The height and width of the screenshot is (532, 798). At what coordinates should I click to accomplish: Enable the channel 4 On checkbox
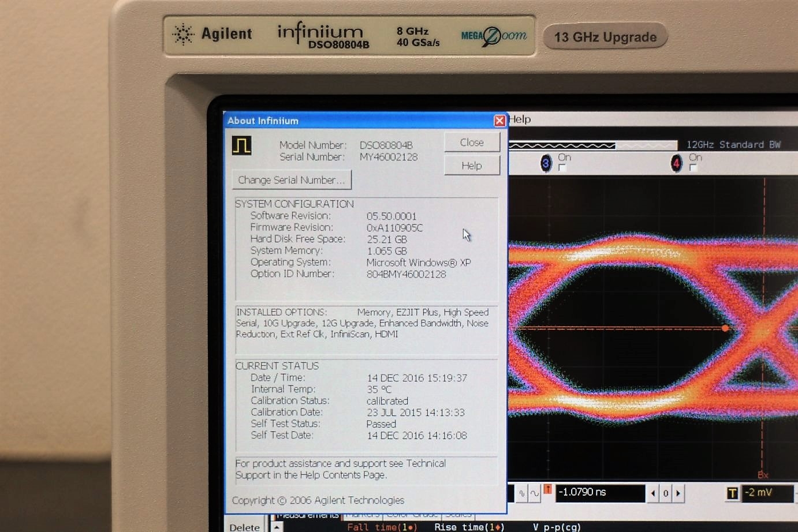tap(693, 168)
